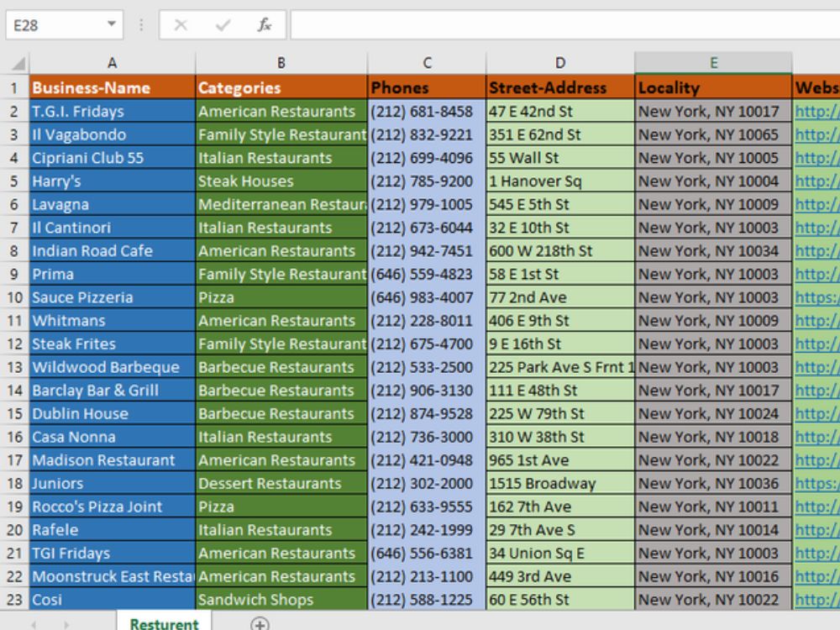Click the Business-Name header cell
Screen dimensions: 840x630
(x=113, y=87)
